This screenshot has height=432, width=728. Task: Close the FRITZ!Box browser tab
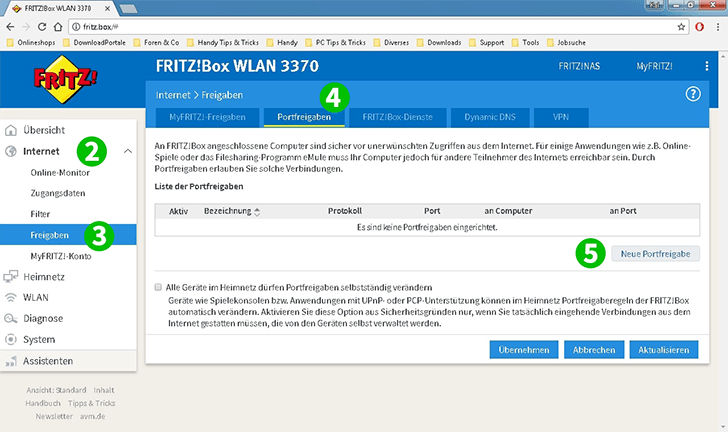tap(107, 8)
